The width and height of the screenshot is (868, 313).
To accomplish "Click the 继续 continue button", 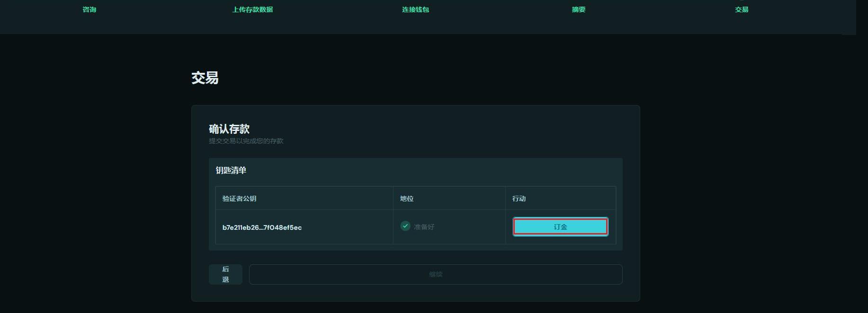I will 435,274.
